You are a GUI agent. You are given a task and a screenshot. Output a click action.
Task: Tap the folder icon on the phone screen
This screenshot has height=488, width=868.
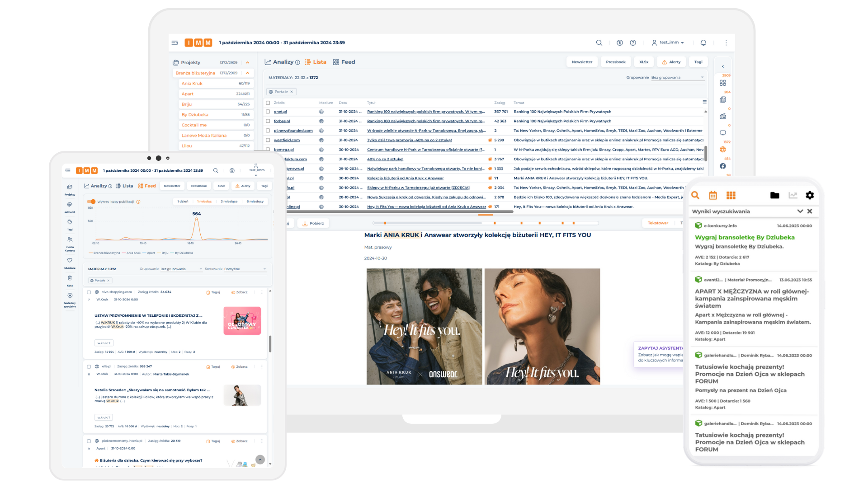775,195
